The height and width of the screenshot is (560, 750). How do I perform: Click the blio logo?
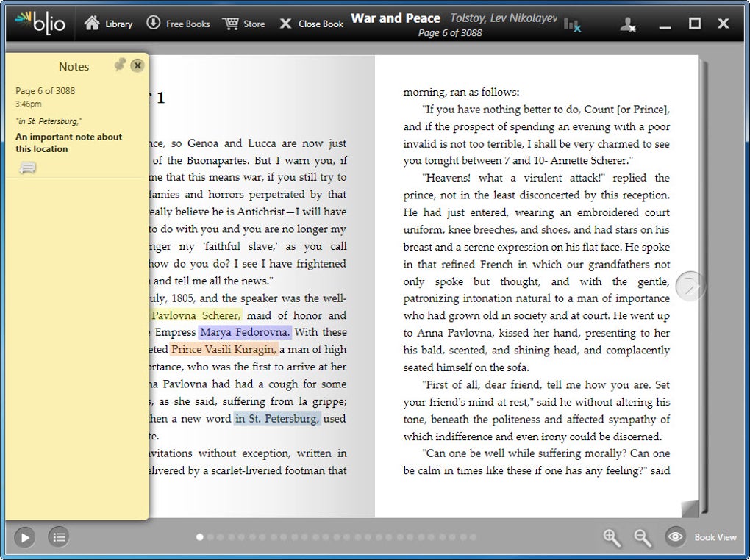(x=40, y=23)
